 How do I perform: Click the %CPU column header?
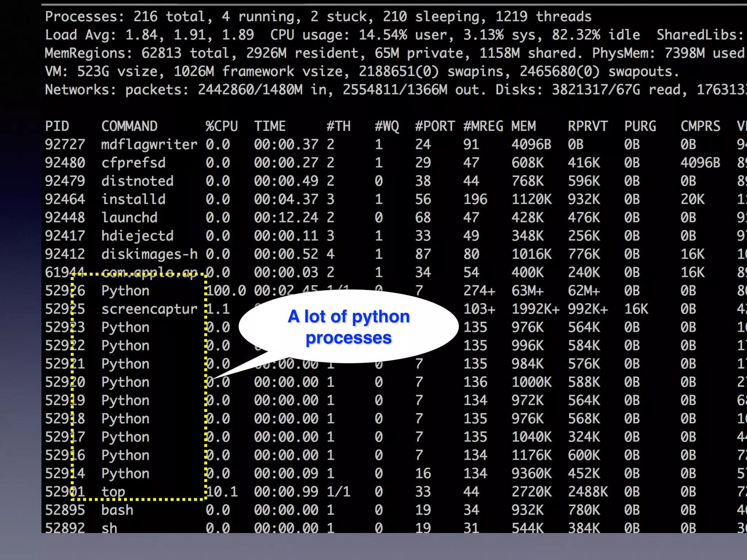(x=222, y=126)
